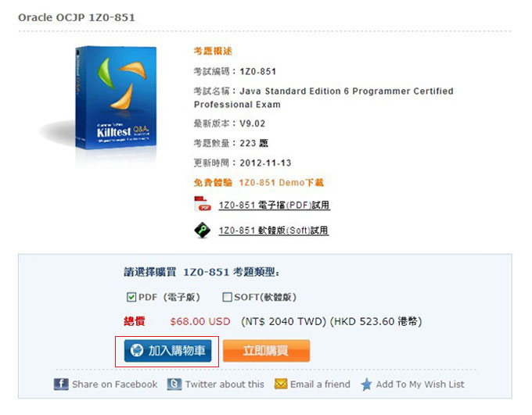Select Share on Facebook link text
Screen dimensions: 532x415
[x=115, y=385]
